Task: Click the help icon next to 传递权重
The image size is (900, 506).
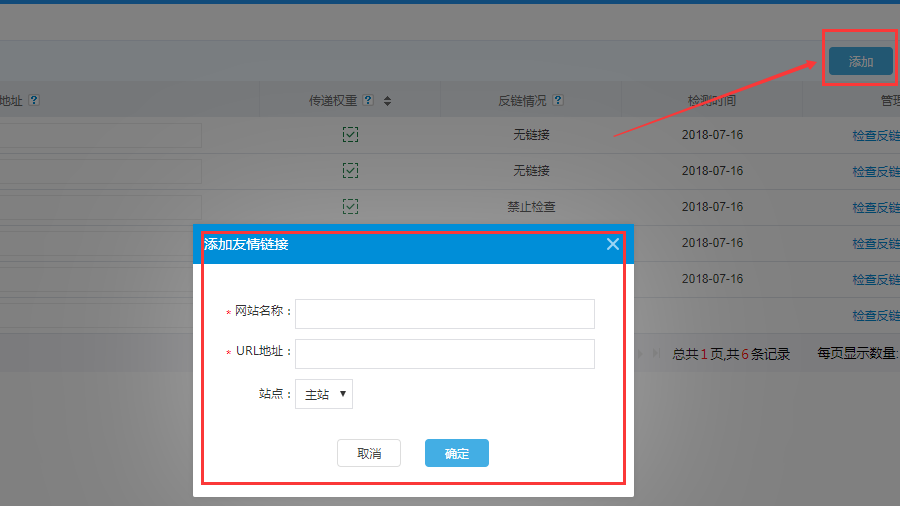Action: (368, 100)
